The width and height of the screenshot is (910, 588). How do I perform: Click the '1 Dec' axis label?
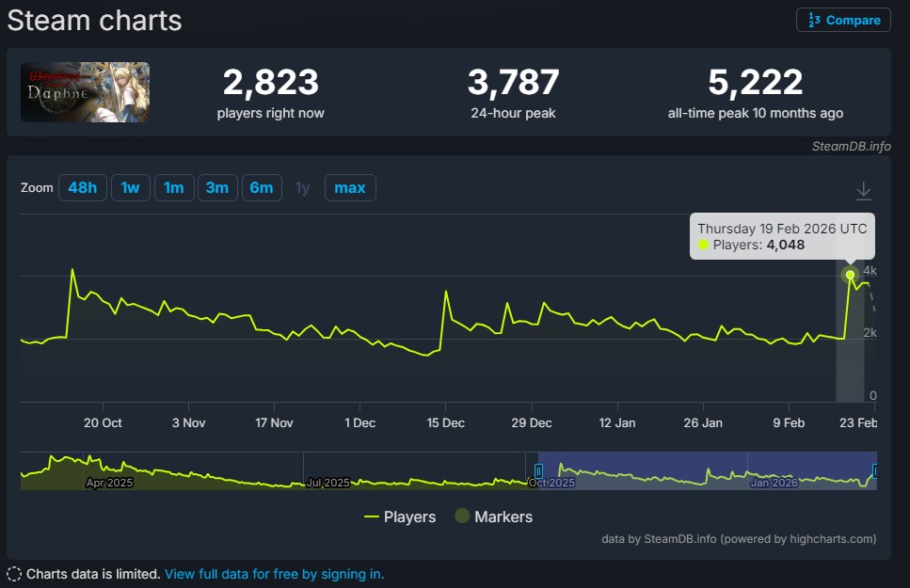tap(359, 423)
